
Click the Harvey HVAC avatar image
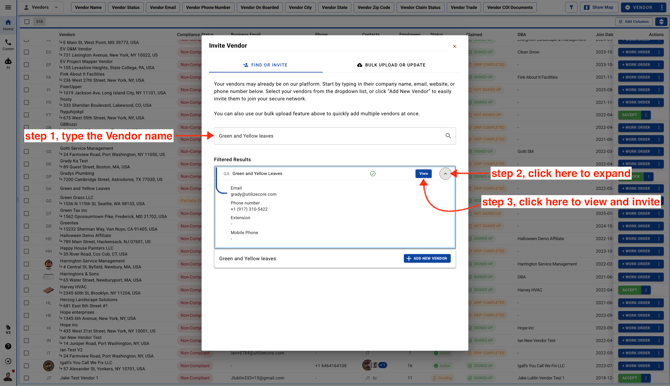48,290
